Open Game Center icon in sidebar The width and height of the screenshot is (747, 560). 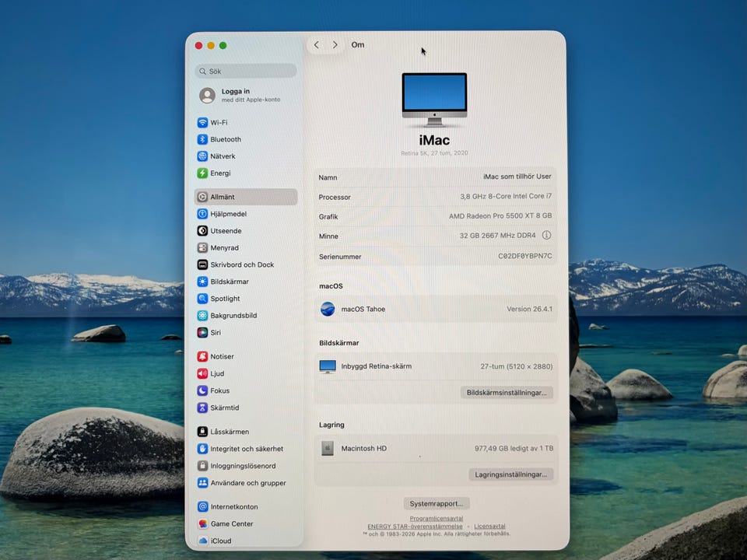point(202,524)
